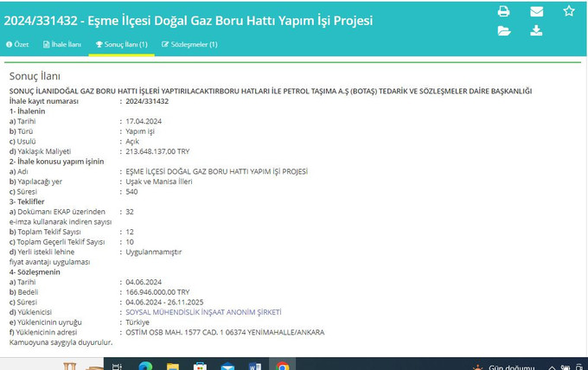Click the address OSTİM OSB MAH. 1577 CAD.
This screenshot has width=588, height=370.
pos(225,333)
